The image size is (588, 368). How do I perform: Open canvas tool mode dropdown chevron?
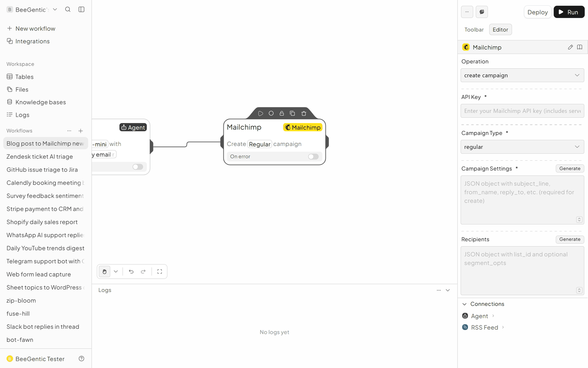coord(116,272)
